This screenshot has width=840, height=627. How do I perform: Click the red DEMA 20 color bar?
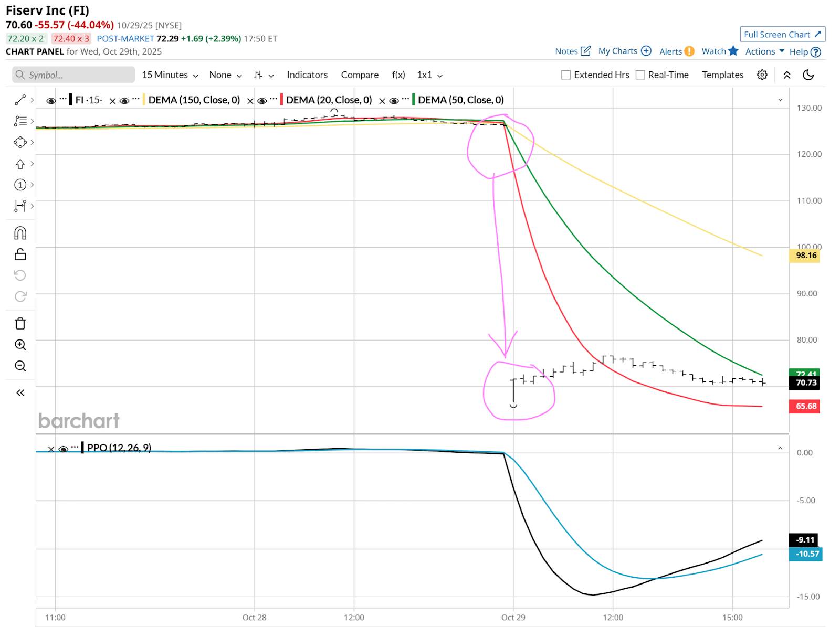[x=281, y=100]
